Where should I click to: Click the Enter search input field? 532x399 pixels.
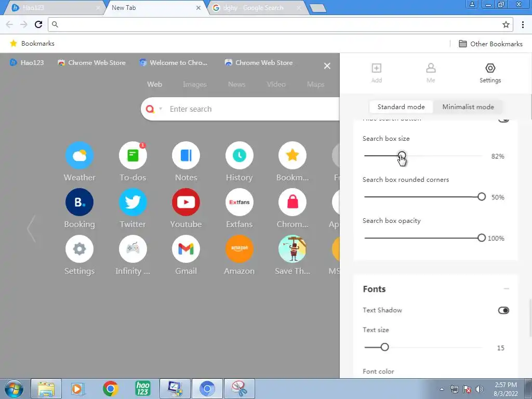pos(251,109)
